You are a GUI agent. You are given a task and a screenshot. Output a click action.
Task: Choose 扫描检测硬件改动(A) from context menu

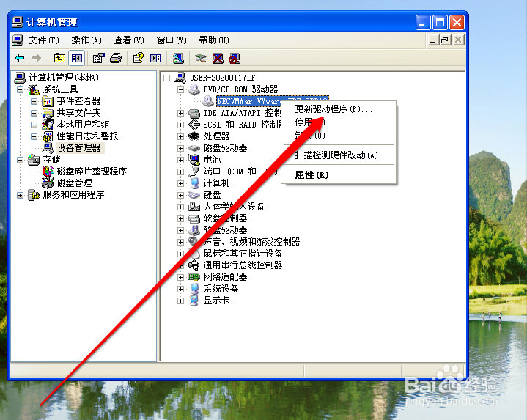pos(339,155)
